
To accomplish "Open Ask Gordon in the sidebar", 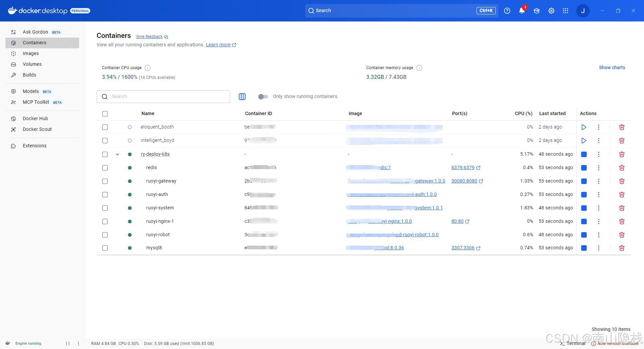I will click(42, 32).
